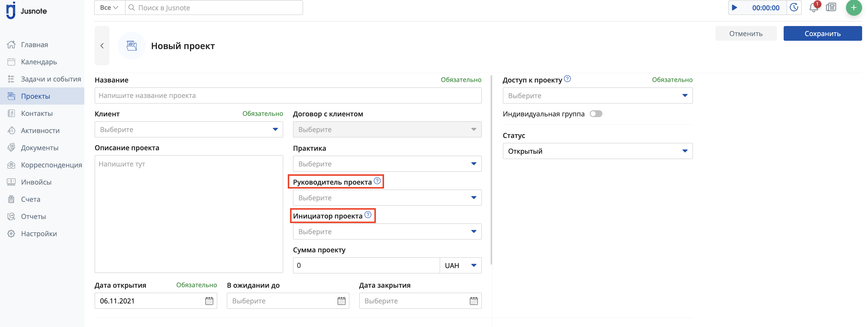Click the Дата открытия date field 06.11.2021
This screenshot has height=327, width=868.
point(156,301)
